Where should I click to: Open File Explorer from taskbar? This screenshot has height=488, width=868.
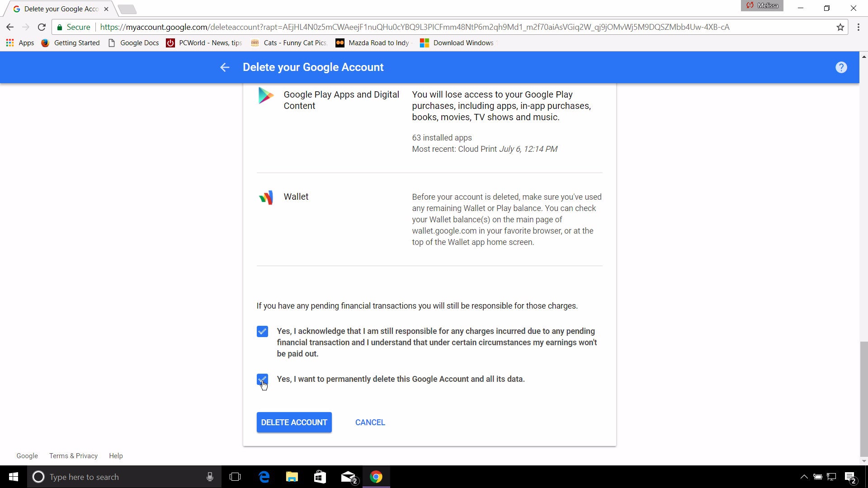292,477
